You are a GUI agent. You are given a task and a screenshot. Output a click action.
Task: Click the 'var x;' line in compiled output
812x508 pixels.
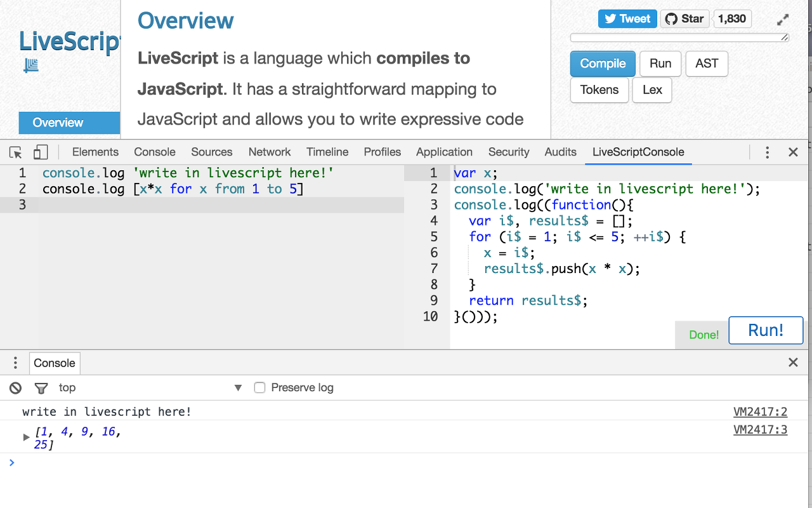pos(476,173)
